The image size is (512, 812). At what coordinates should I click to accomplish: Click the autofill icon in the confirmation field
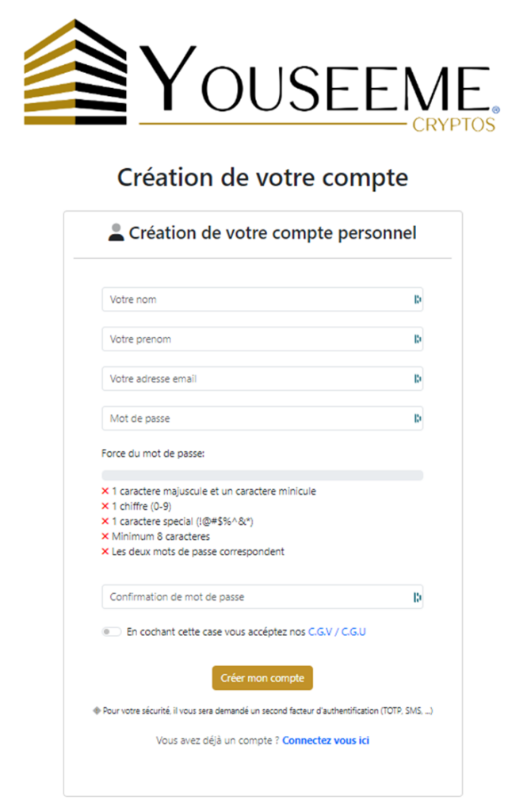tap(417, 597)
